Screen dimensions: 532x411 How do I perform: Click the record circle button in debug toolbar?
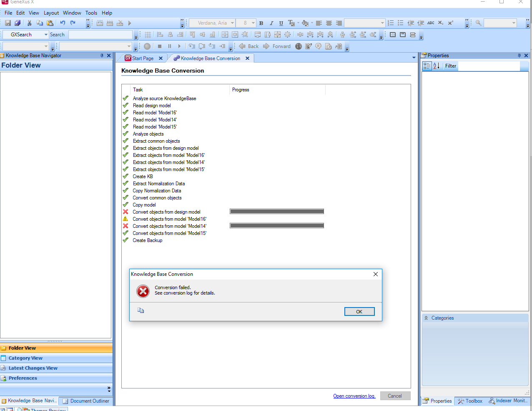pos(147,46)
